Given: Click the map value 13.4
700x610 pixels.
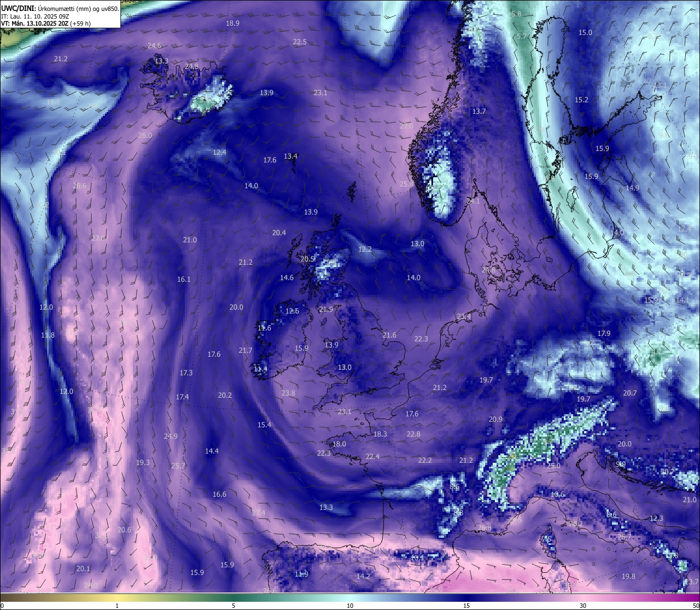Looking at the screenshot, I should (x=290, y=156).
